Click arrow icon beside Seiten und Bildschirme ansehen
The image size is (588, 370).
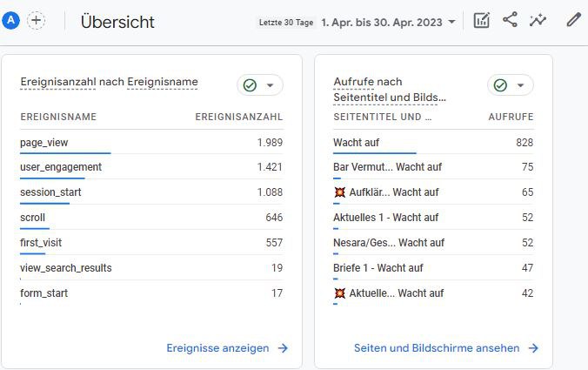point(533,348)
